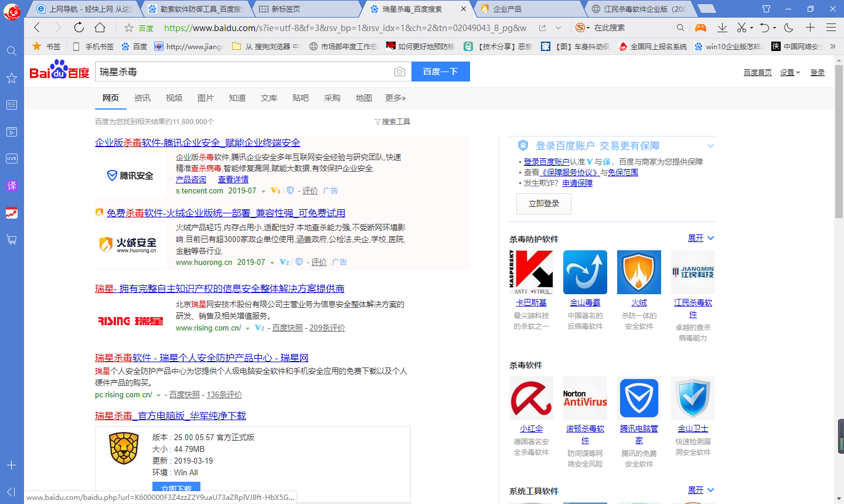Click the 百度一下 search button
Screen dimensions: 844x504
point(441,71)
